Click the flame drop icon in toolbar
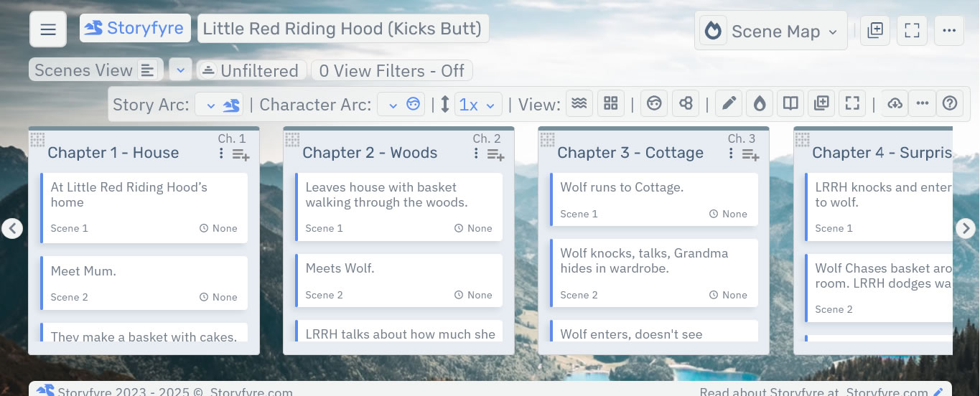 pos(760,104)
